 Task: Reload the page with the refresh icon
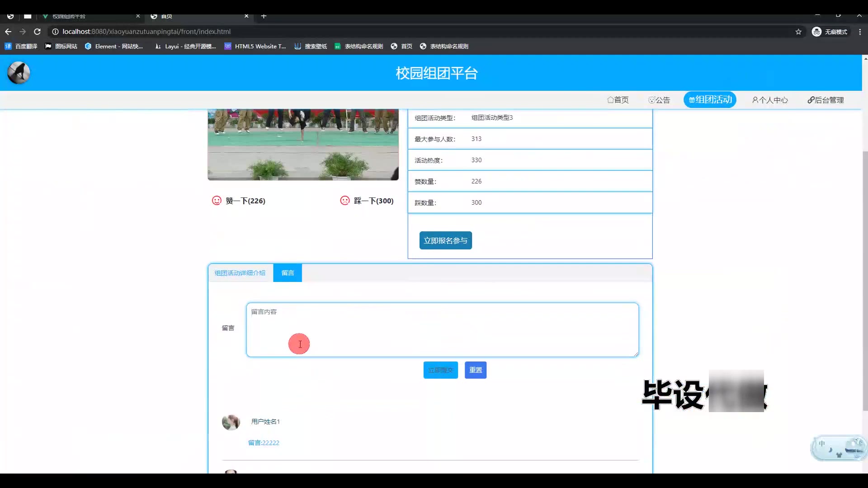(38, 32)
